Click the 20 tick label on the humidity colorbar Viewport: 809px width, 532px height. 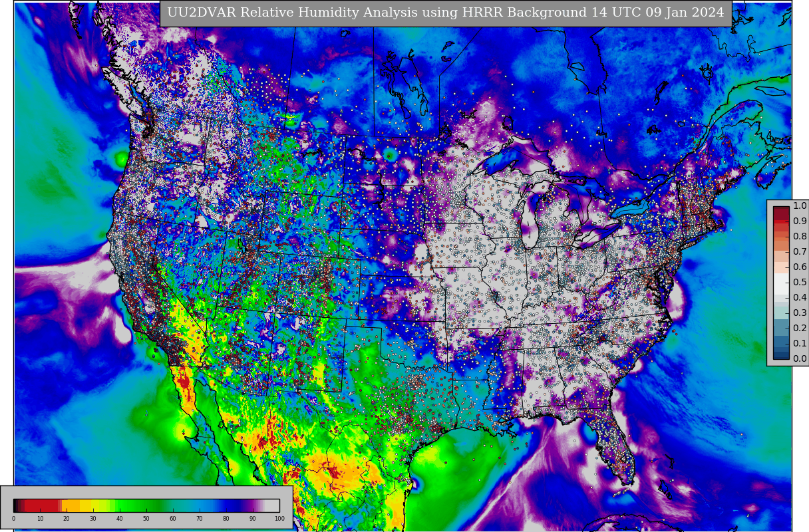(x=67, y=518)
